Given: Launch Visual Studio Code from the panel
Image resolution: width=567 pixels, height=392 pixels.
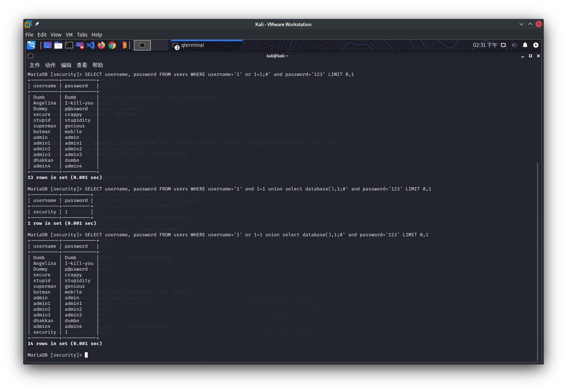Looking at the screenshot, I should pos(91,45).
